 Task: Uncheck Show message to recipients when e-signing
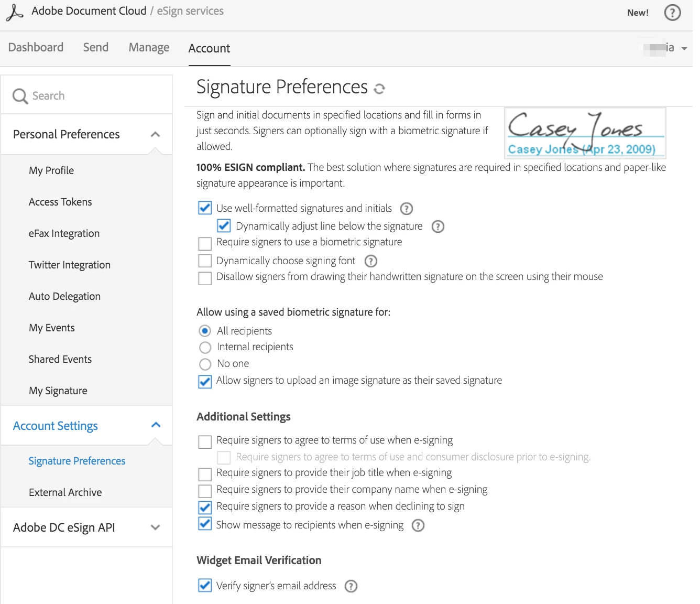[x=205, y=524]
